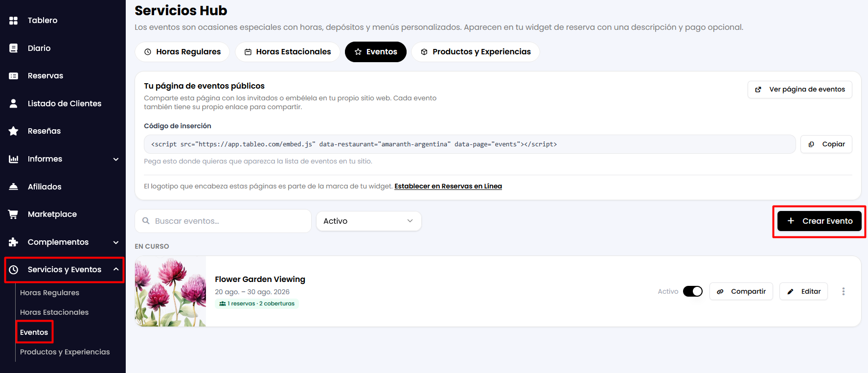Click the Crear Evento button
Image resolution: width=868 pixels, height=373 pixels.
coord(820,221)
